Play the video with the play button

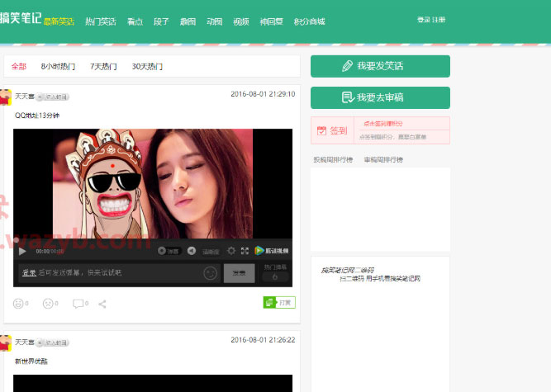[x=22, y=251]
